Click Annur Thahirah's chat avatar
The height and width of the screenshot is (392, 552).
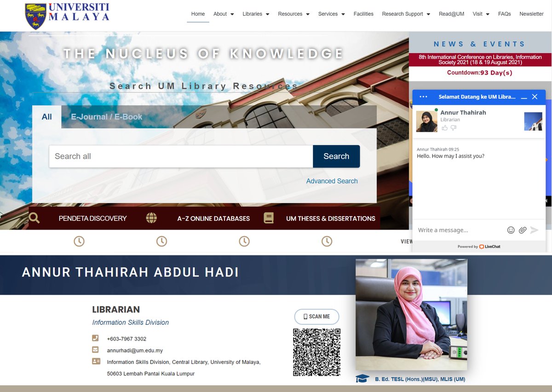427,121
